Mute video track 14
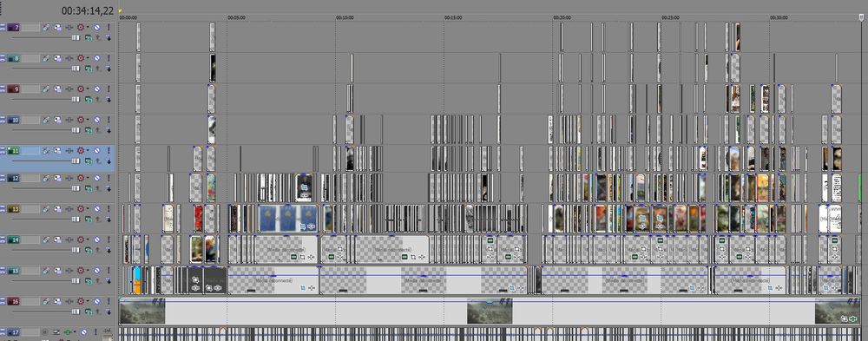Image resolution: width=868 pixels, height=341 pixels. coord(97,239)
